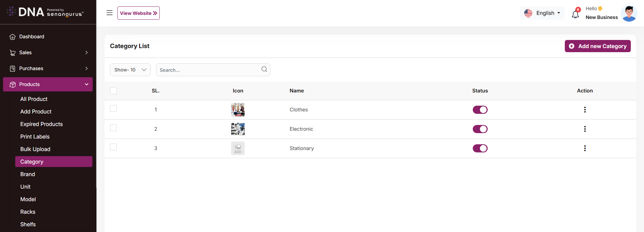This screenshot has width=644, height=232.
Task: Check the Stationary row checkbox
Action: (x=113, y=147)
